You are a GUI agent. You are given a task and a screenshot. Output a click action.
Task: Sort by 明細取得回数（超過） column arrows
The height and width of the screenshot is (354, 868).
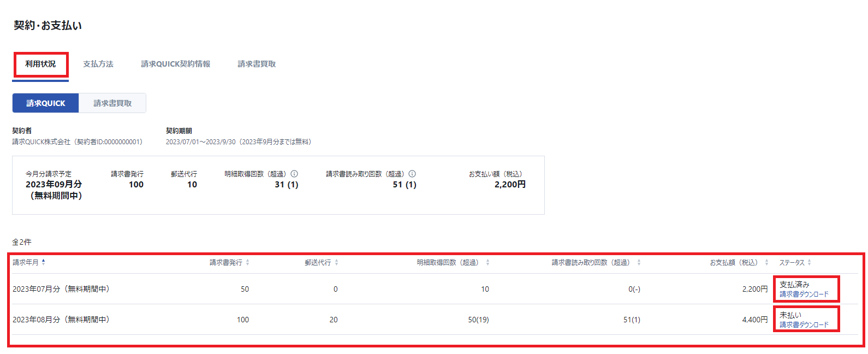click(x=487, y=263)
